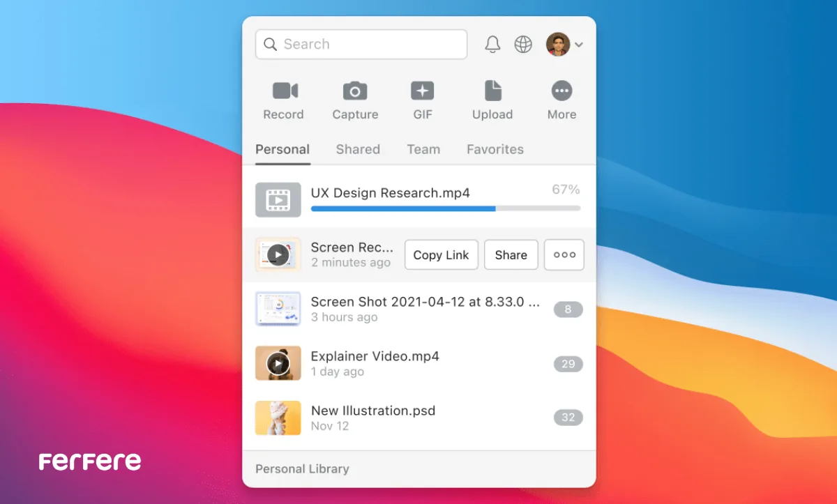This screenshot has width=837, height=504.
Task: Switch to the Team tab
Action: (423, 149)
